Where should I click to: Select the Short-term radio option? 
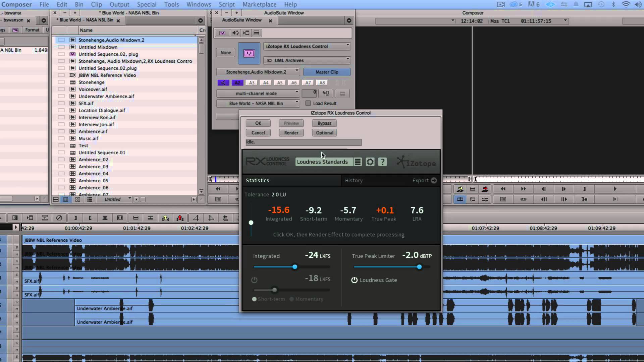coord(254,299)
